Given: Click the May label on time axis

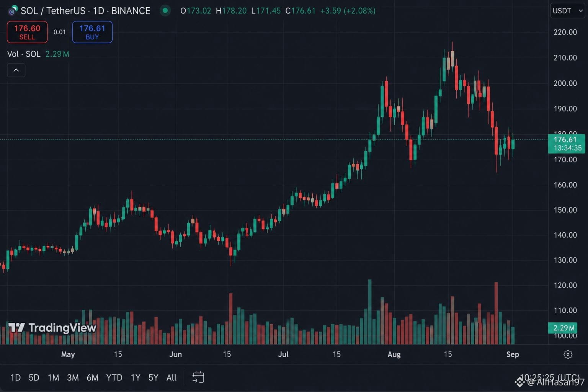Looking at the screenshot, I should (68, 354).
